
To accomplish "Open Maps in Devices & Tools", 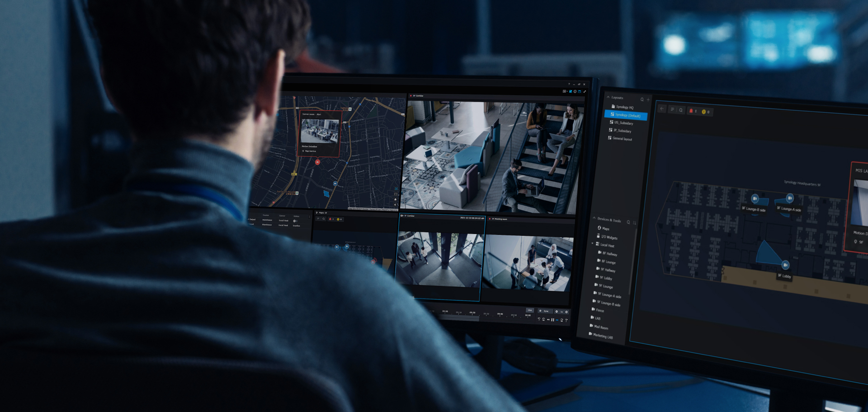I will 604,228.
